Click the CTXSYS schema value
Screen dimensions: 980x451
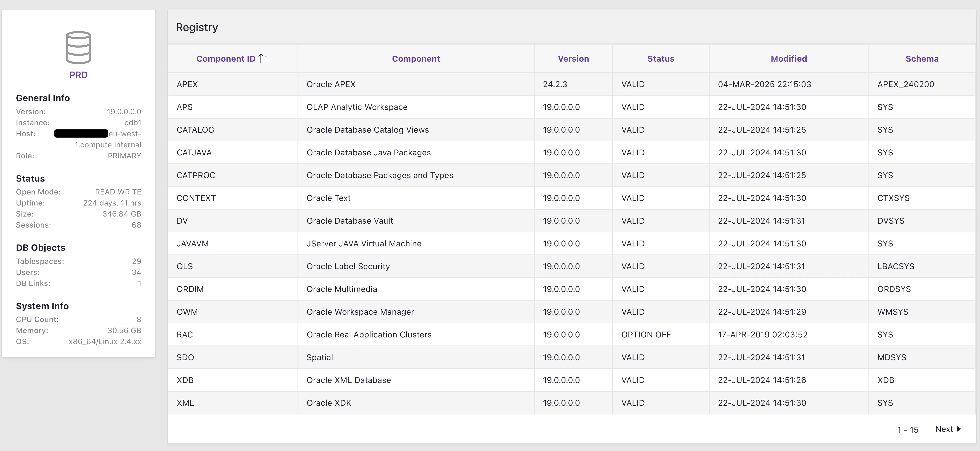(x=893, y=198)
